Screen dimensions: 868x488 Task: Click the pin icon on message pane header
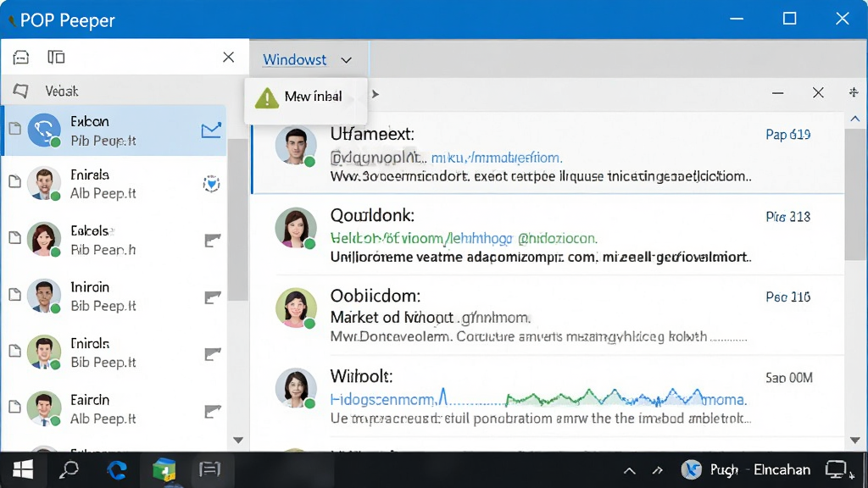[854, 92]
